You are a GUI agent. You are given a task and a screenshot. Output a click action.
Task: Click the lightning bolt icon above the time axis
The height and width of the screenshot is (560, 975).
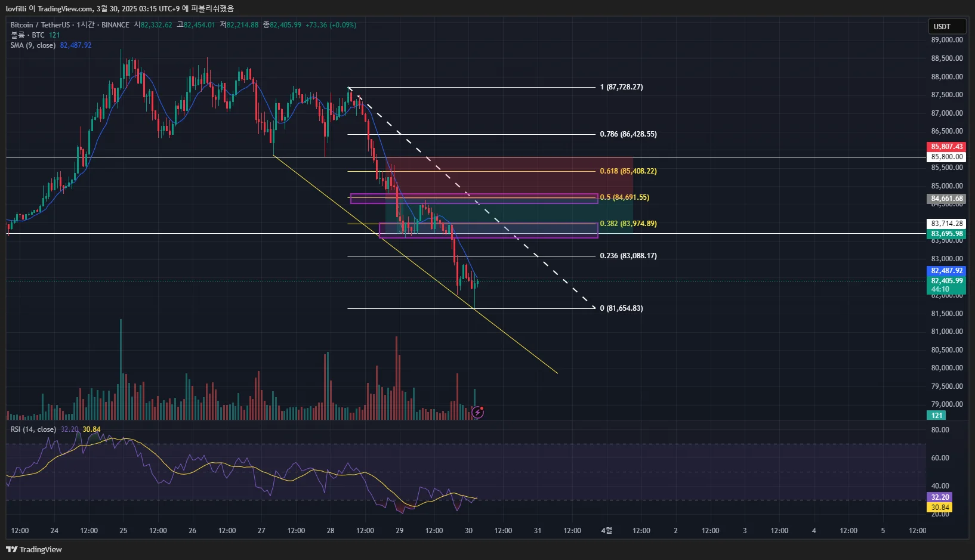pos(477,412)
